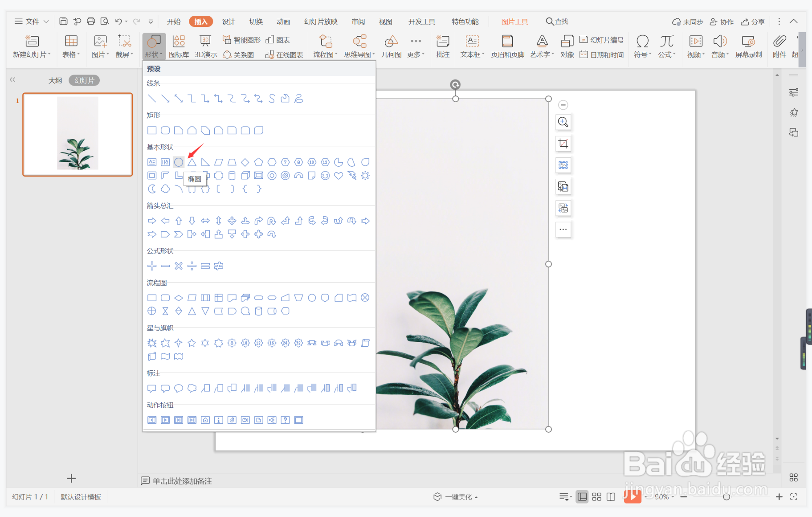Open the 动画 tab

pos(283,22)
